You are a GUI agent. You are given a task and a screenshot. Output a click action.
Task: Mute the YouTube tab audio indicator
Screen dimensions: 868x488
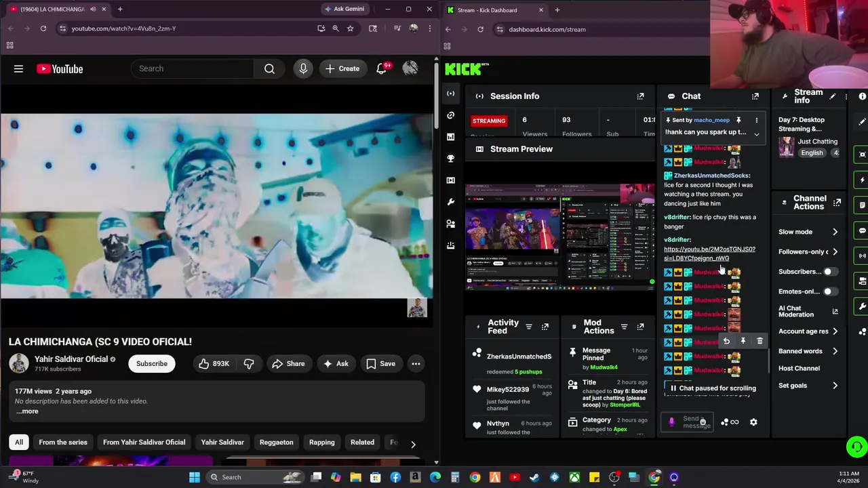93,9
